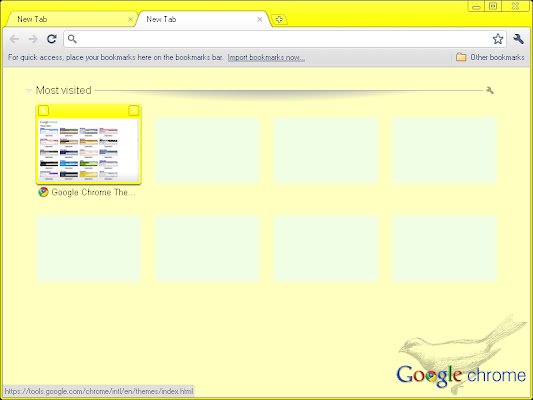Close the browser window
This screenshot has width=533, height=400.
(515, 6)
